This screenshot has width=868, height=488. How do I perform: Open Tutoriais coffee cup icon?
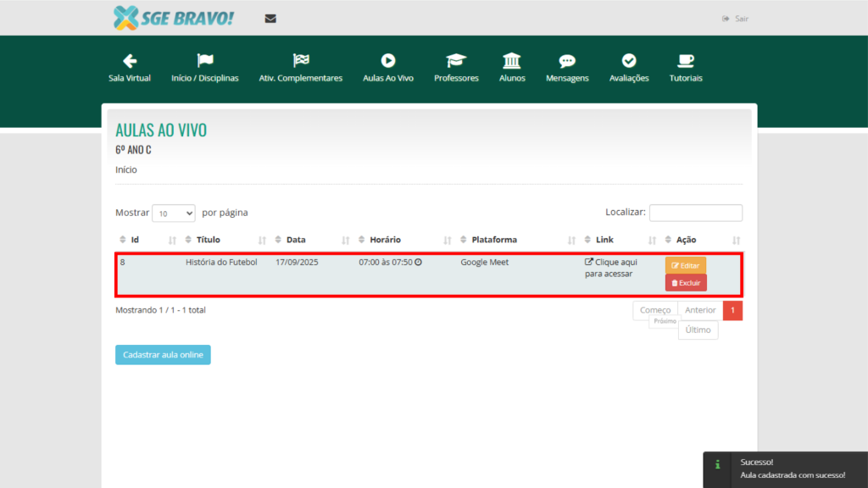tap(686, 61)
